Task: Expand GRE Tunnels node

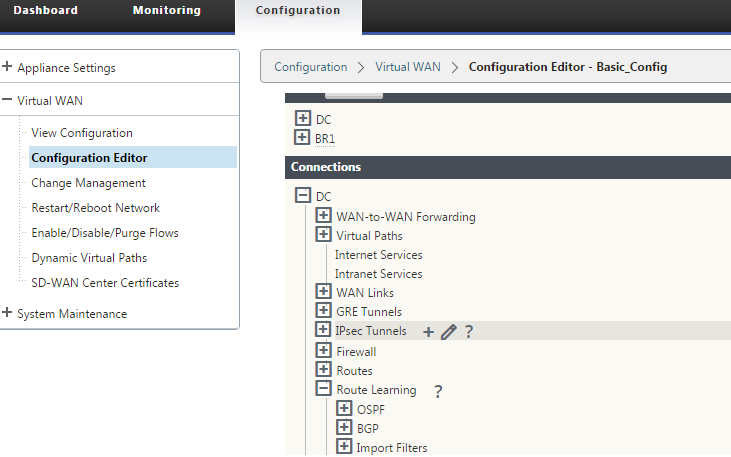Action: (x=323, y=310)
